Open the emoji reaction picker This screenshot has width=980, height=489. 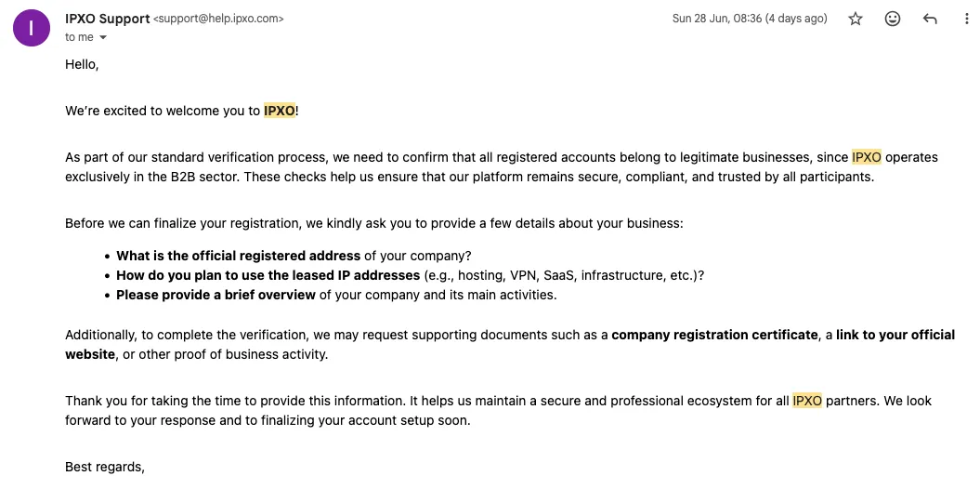893,19
